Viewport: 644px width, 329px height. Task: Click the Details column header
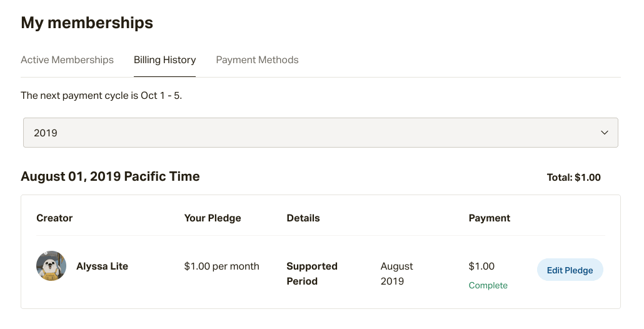[303, 218]
